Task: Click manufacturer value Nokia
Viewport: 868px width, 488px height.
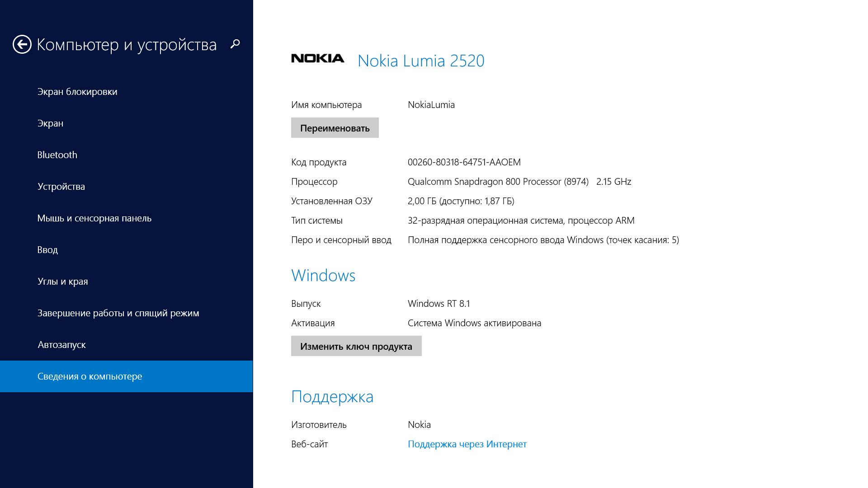Action: coord(419,425)
